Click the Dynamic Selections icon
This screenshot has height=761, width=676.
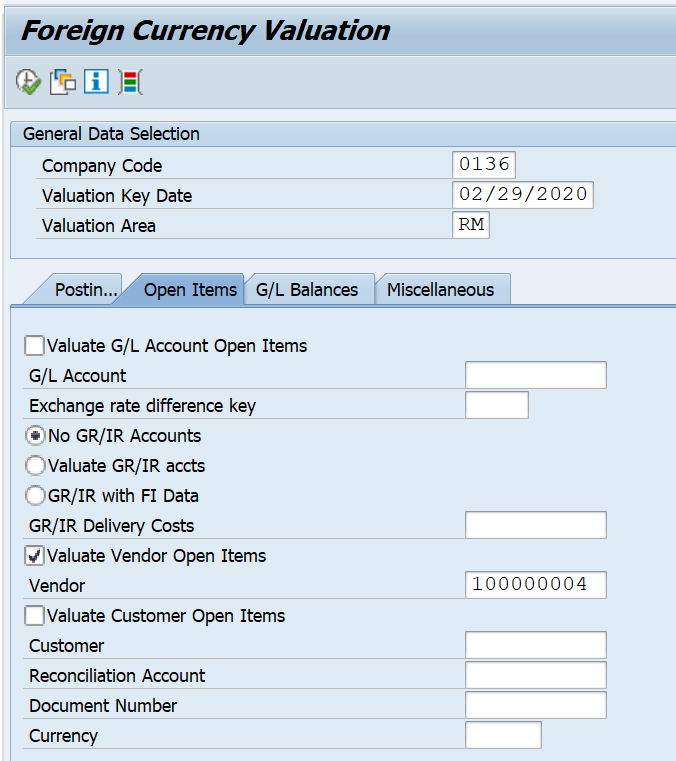click(x=130, y=82)
